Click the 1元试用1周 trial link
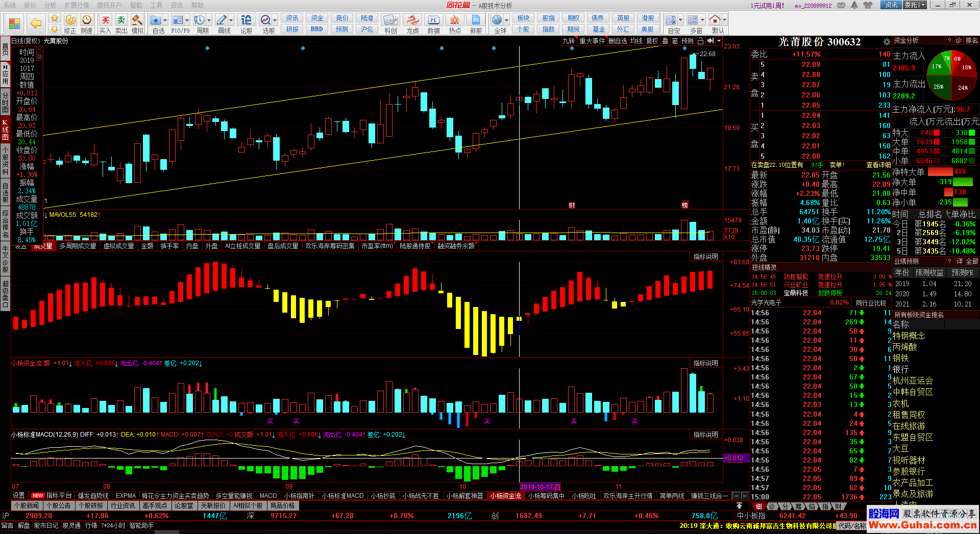This screenshot has height=534, width=980. pos(767,6)
